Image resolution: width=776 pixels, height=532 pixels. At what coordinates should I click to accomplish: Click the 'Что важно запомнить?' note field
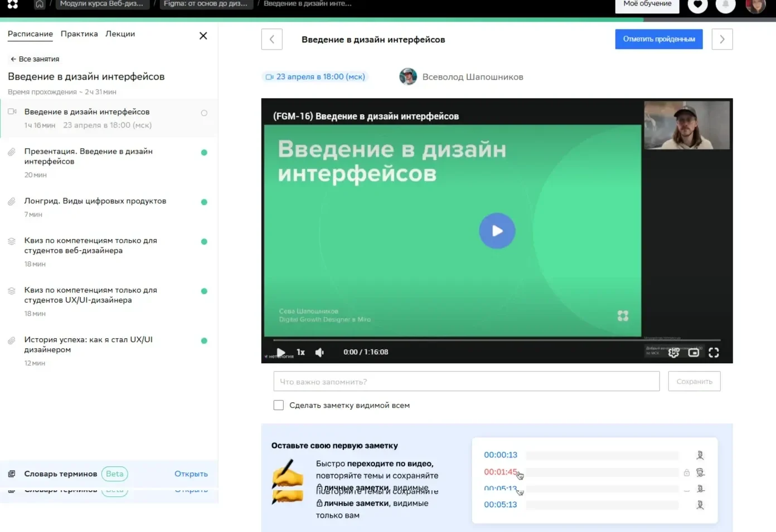tap(467, 382)
